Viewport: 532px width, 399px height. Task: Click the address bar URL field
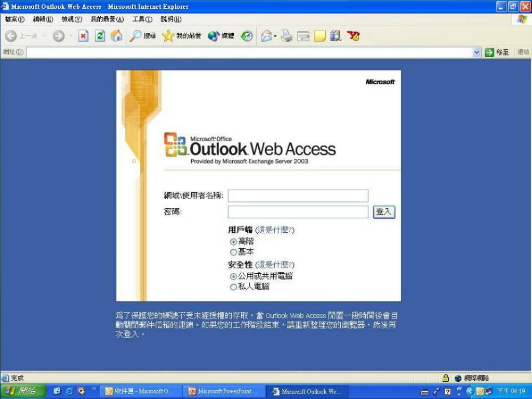pyautogui.click(x=249, y=52)
